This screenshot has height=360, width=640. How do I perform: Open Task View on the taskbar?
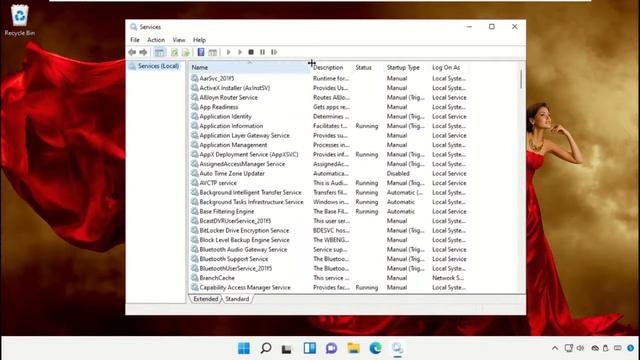tap(287, 349)
